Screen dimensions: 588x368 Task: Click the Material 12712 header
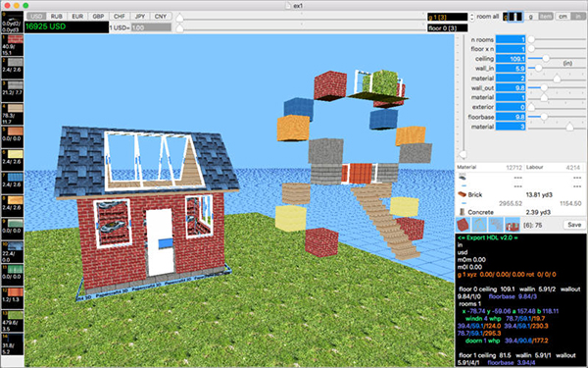click(x=489, y=167)
